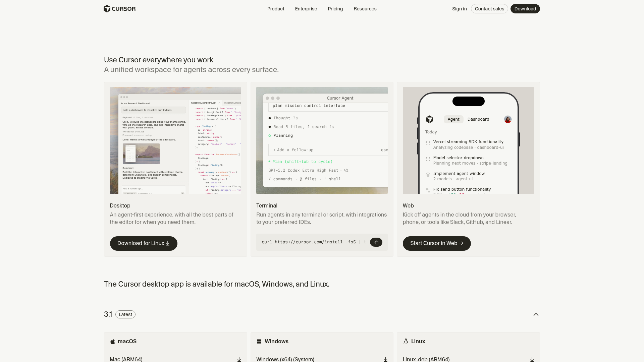This screenshot has width=644, height=362.
Task: Click the Linux penguin icon
Action: tap(406, 342)
